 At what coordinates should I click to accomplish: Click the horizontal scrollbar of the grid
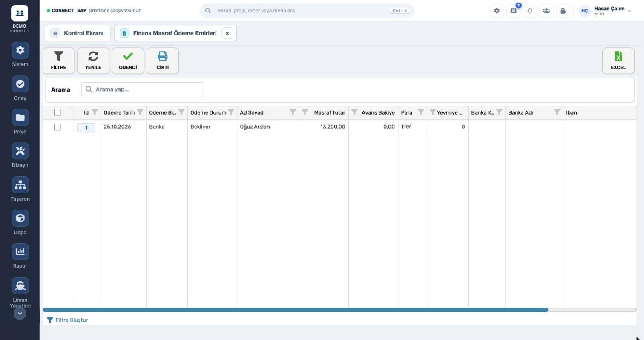click(x=296, y=310)
